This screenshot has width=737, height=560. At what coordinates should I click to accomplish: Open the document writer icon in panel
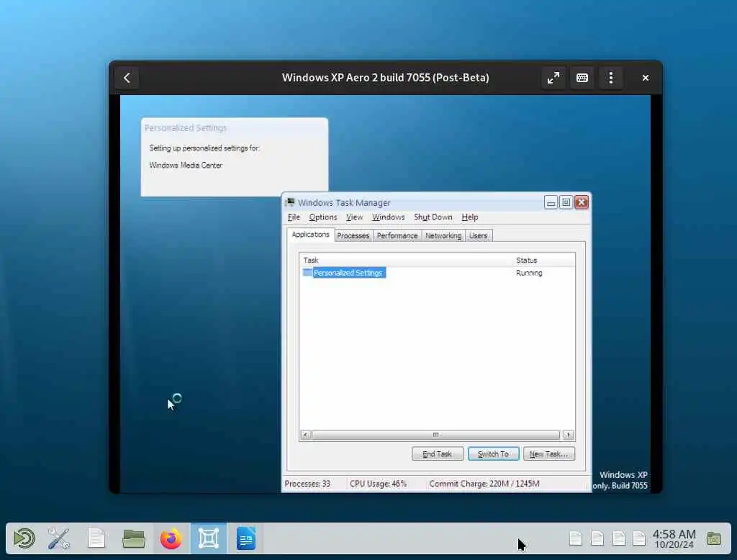pyautogui.click(x=246, y=538)
